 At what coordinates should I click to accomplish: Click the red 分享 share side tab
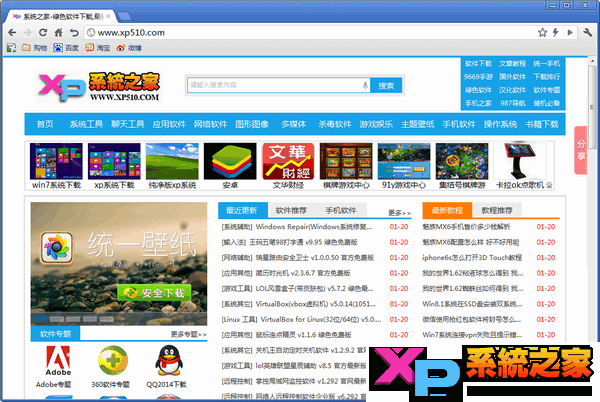tap(581, 150)
